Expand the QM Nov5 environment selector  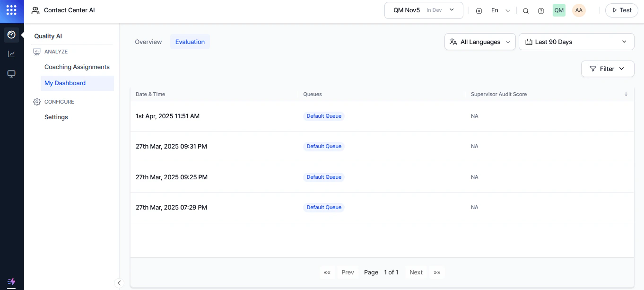point(452,10)
